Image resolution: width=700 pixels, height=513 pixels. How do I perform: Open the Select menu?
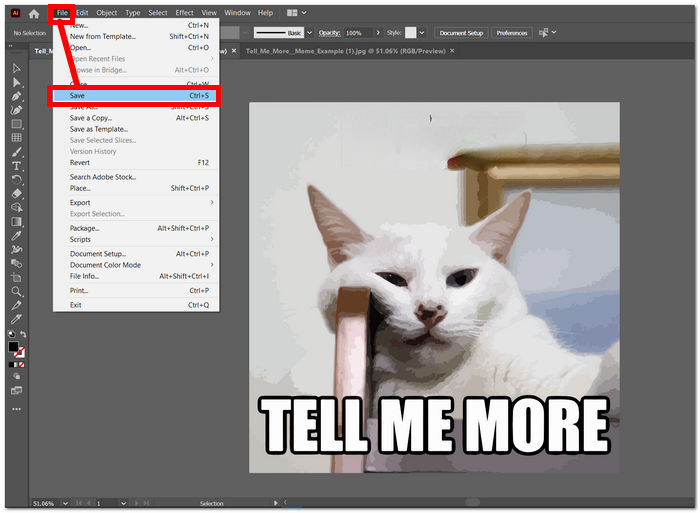click(x=158, y=13)
